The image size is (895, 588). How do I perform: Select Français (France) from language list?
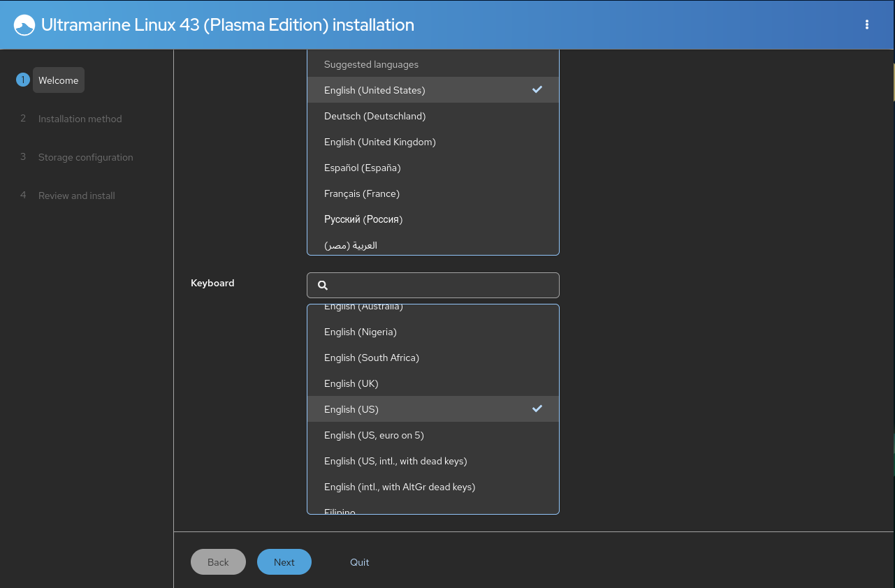tap(362, 193)
